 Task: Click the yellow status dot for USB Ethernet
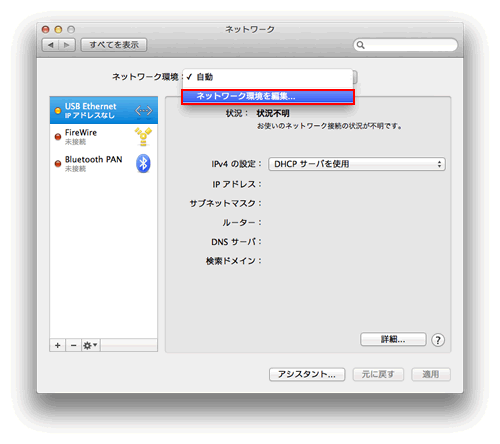(x=58, y=111)
